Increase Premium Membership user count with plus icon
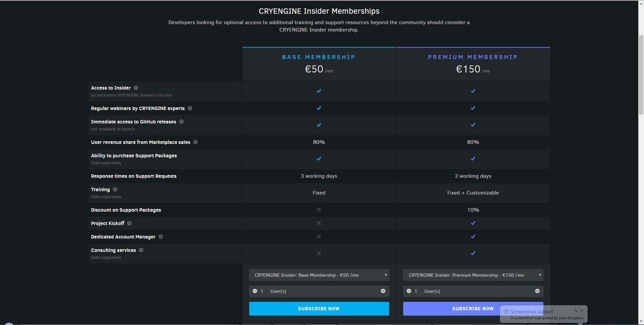 [x=537, y=291]
